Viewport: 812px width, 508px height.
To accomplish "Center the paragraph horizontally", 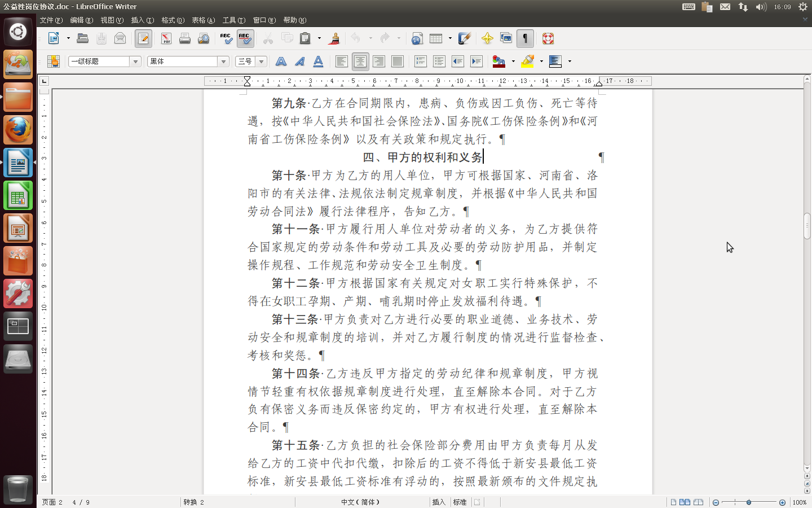I will (360, 61).
